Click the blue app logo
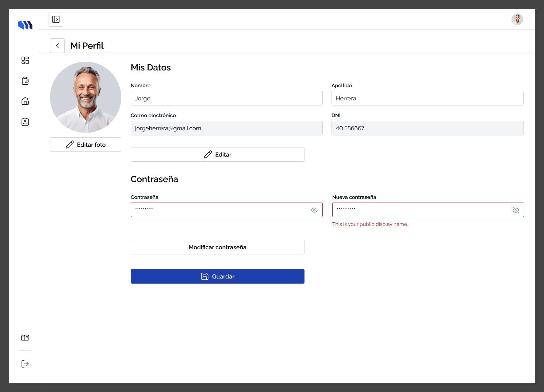The width and height of the screenshot is (544, 392). click(25, 25)
